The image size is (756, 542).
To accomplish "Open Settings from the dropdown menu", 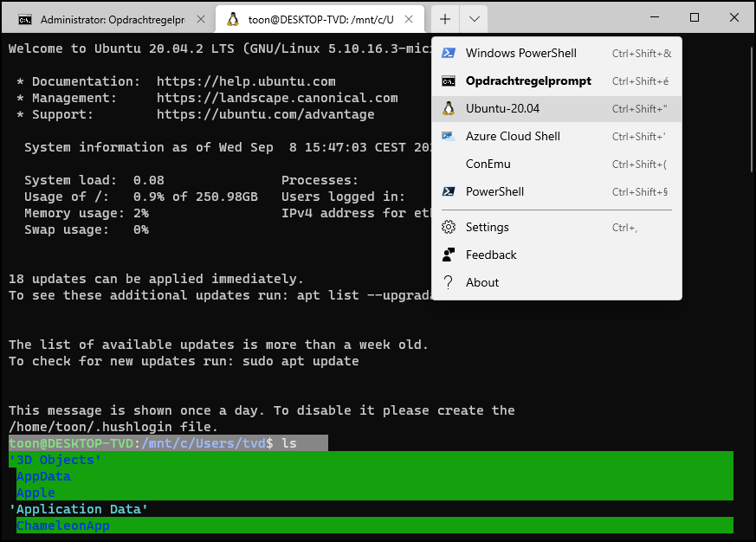I will point(557,227).
